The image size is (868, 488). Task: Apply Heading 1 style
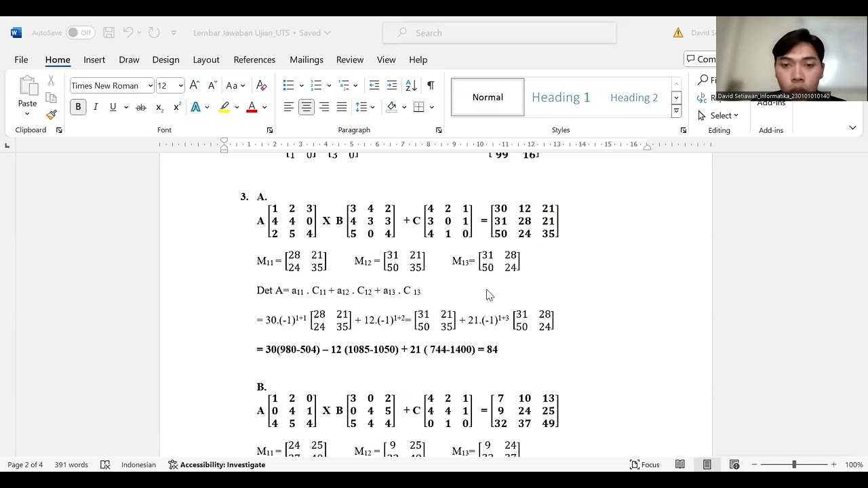[561, 97]
